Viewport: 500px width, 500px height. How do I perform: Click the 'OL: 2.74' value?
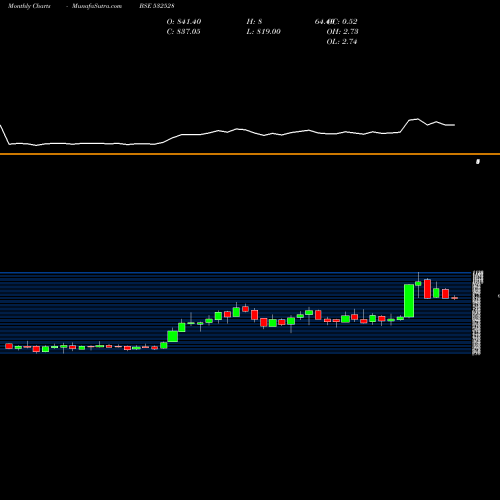tap(342, 42)
